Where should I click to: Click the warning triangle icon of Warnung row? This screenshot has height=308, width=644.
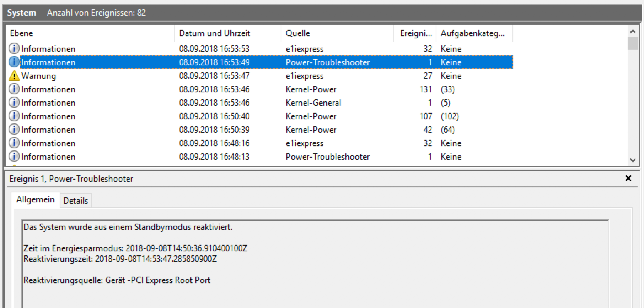click(14, 76)
